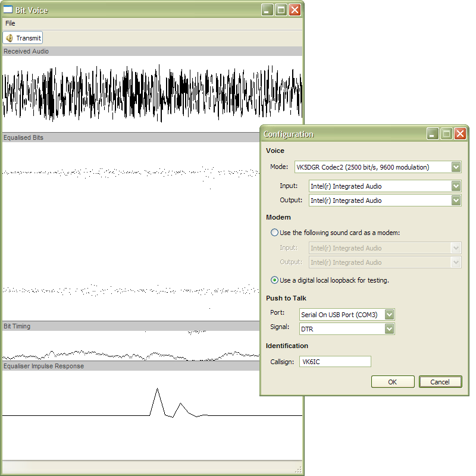Click the Equaliser Impulse Response header
This screenshot has height=476, width=476.
(131, 366)
